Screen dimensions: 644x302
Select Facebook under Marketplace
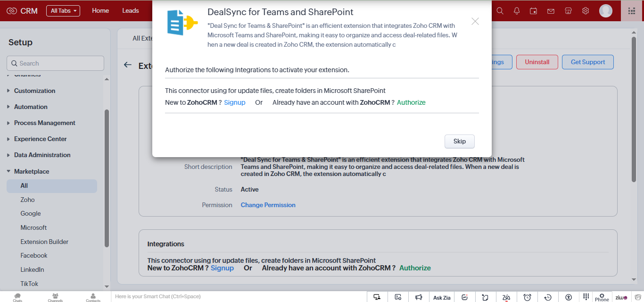pyautogui.click(x=34, y=255)
